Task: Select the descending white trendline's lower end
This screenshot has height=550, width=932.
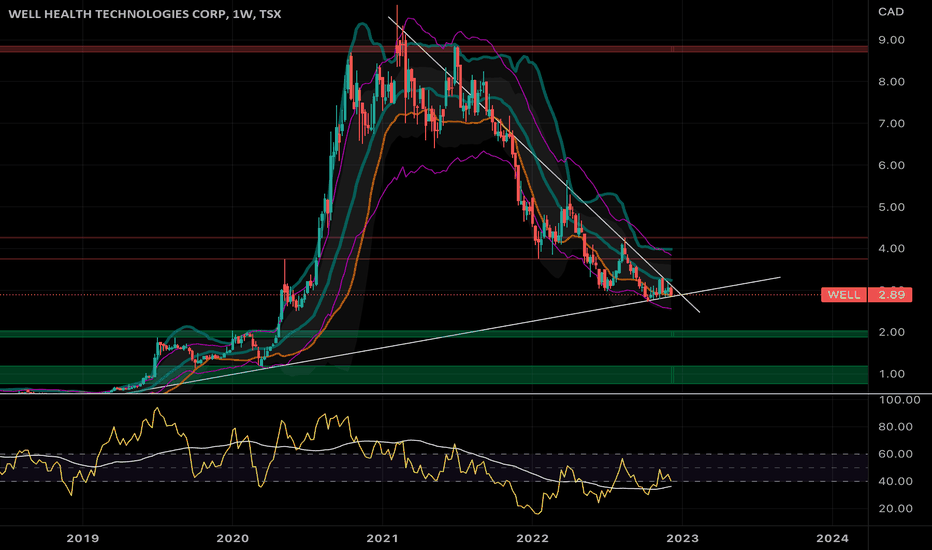Action: click(x=700, y=312)
